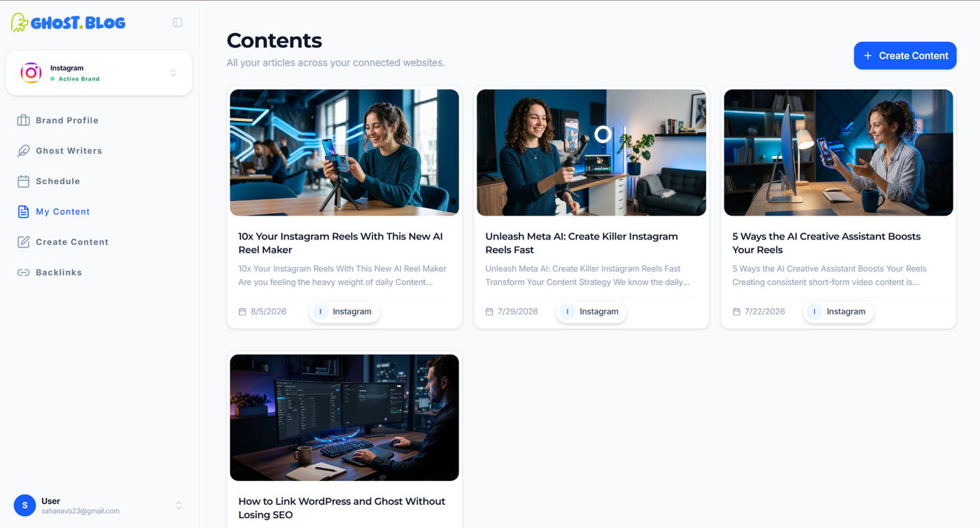
Task: Click the Instagram tag on the 7/29/2026 card
Action: coord(591,312)
